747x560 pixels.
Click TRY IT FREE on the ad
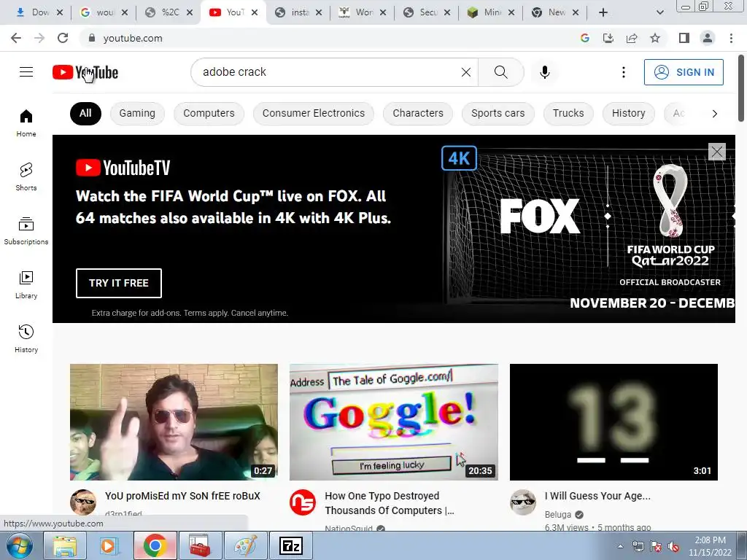point(119,283)
